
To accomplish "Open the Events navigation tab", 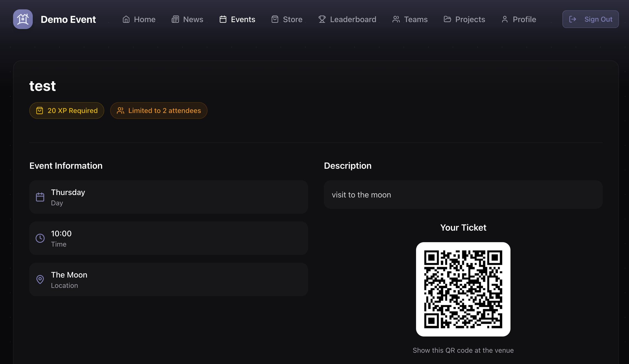I will [237, 19].
